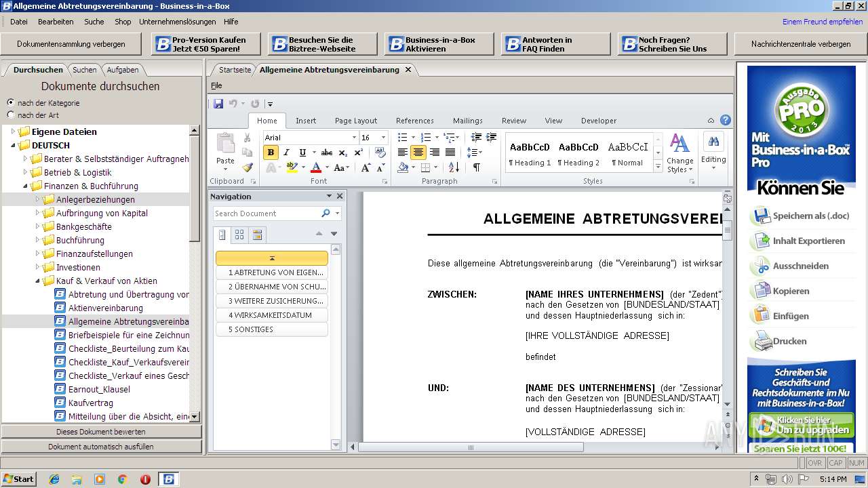Screen dimensions: 868x488
Task: Click the Cut scissors icon
Action: (247, 138)
